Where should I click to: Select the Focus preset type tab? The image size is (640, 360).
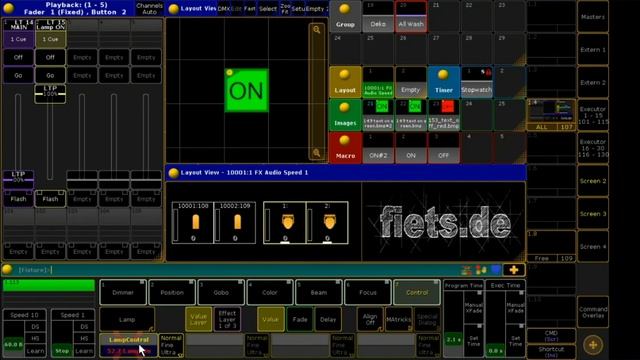point(368,292)
